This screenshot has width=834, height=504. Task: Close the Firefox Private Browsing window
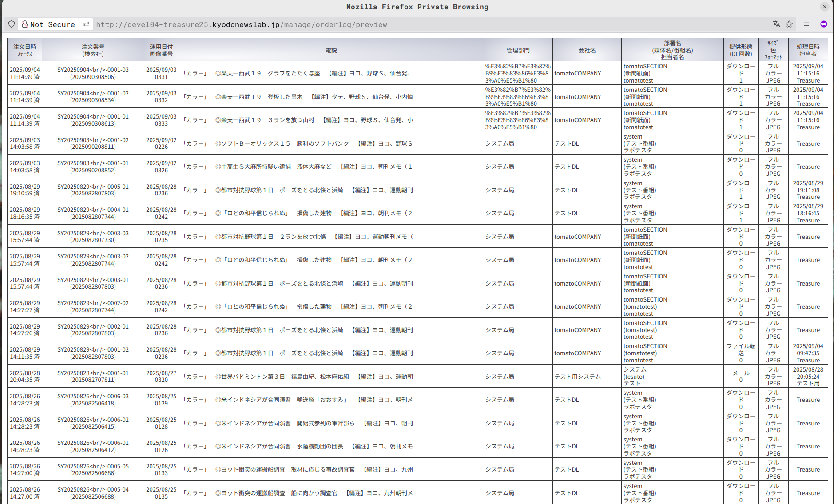[825, 7]
